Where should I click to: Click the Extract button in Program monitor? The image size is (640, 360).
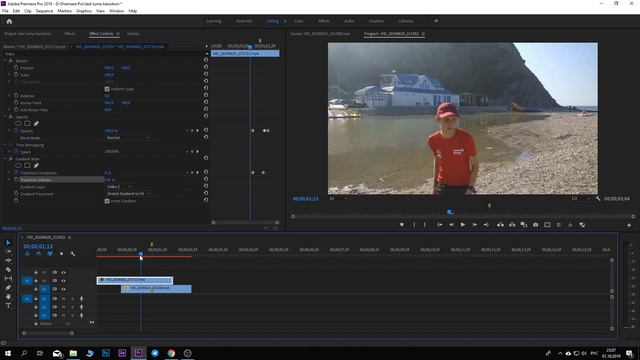512,225
